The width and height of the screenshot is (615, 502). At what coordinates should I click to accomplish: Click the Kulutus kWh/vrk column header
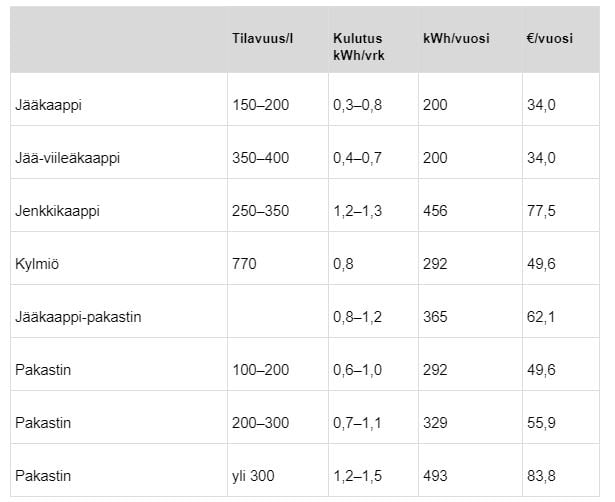coord(358,47)
